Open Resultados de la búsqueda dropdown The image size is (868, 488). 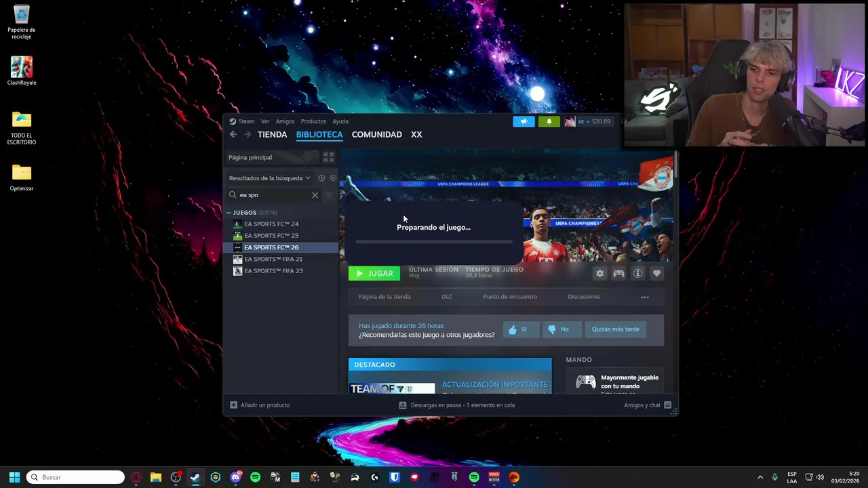coord(269,178)
